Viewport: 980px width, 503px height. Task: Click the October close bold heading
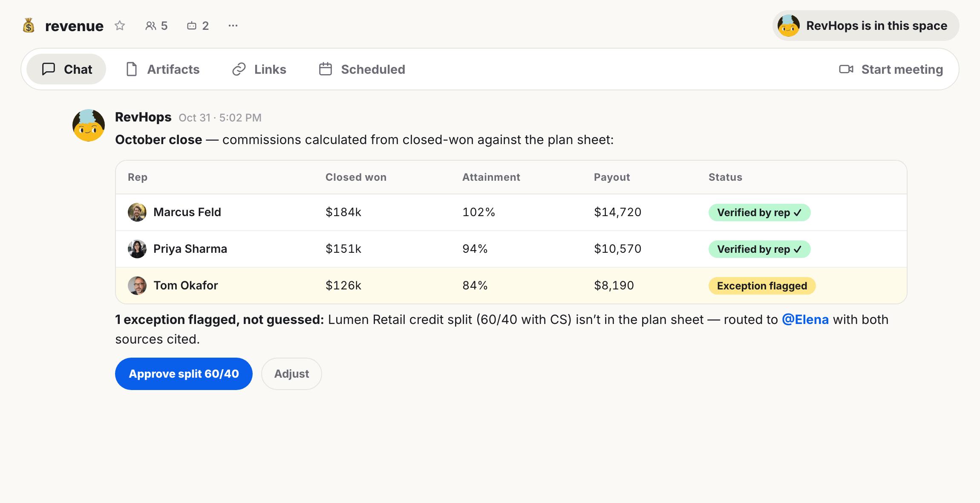tap(159, 140)
